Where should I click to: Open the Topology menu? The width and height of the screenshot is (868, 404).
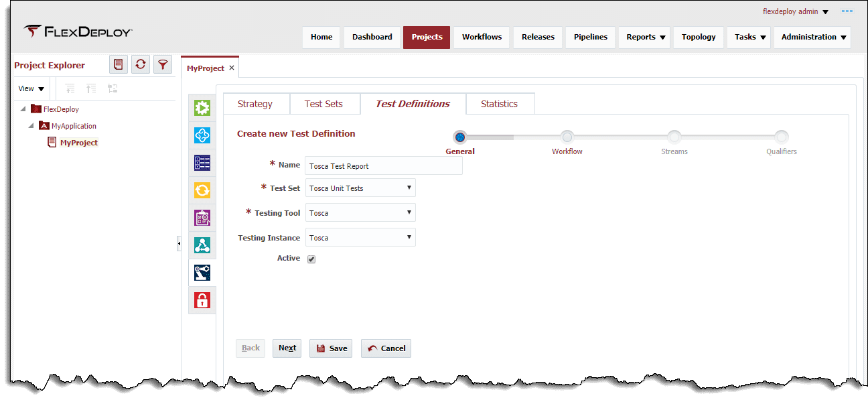coord(699,37)
